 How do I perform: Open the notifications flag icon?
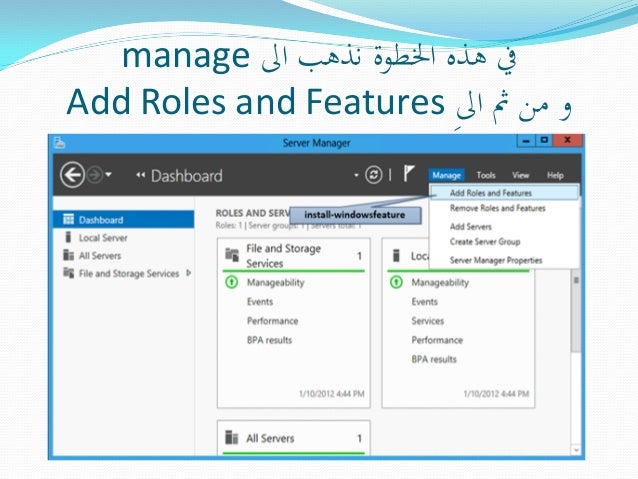click(x=409, y=173)
